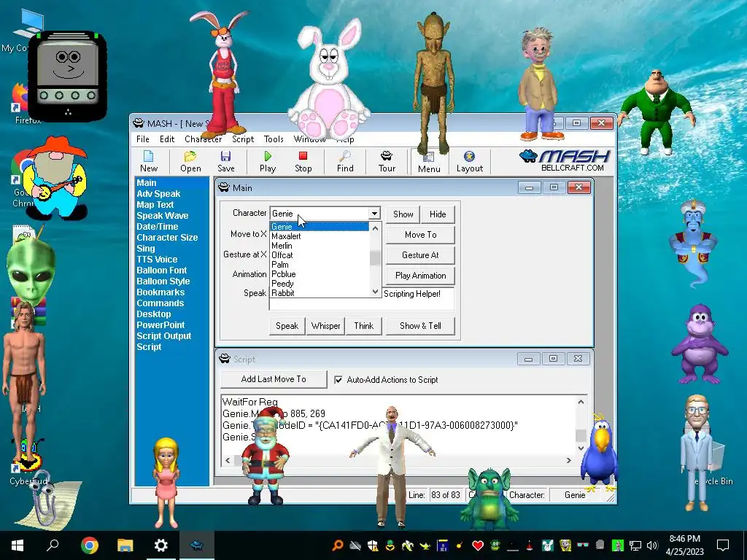Open Settings gear on the taskbar
Viewport: 747px width, 560px height.
(x=160, y=545)
